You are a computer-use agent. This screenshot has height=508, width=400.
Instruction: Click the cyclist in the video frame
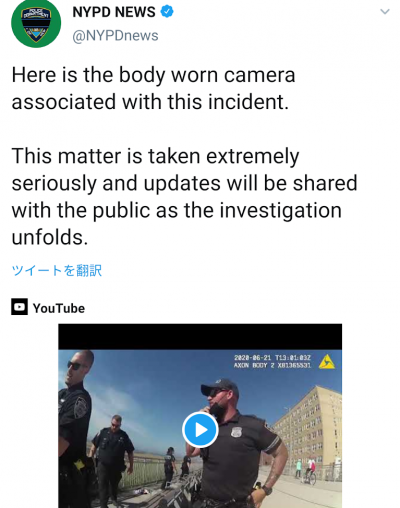pyautogui.click(x=311, y=471)
